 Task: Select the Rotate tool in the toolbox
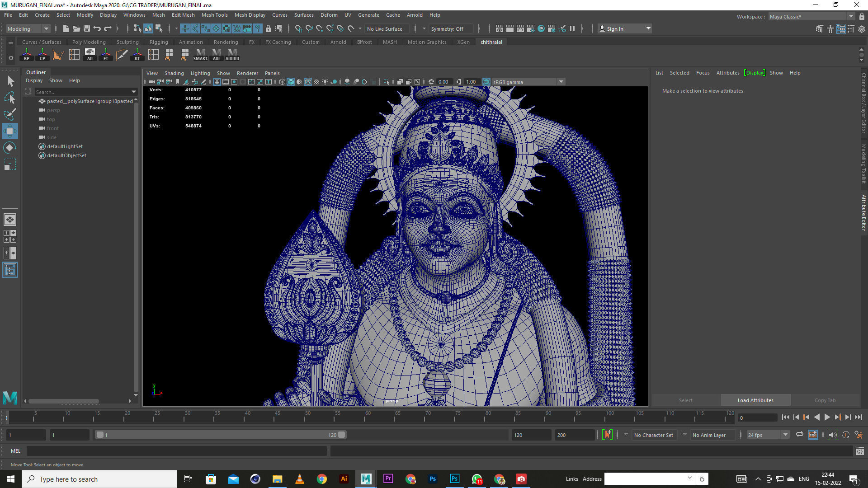10,148
